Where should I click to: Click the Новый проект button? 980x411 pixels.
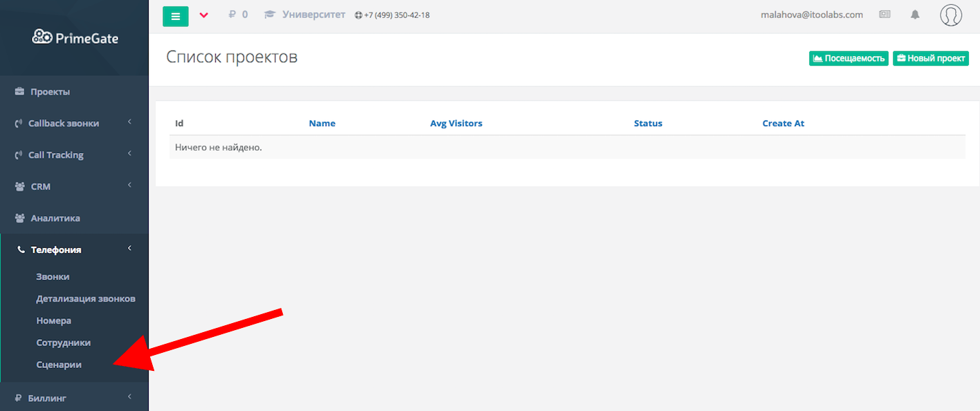coord(931,59)
